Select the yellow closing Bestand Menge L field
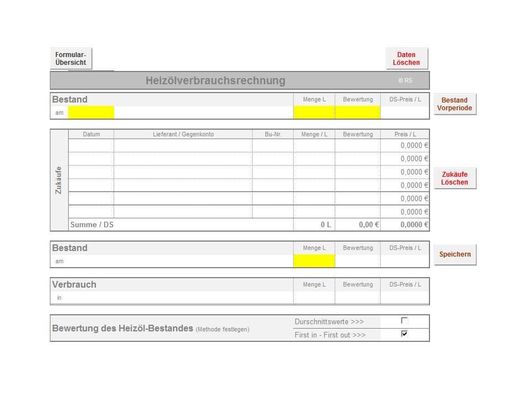Screen dimensions: 532x399 (314, 261)
